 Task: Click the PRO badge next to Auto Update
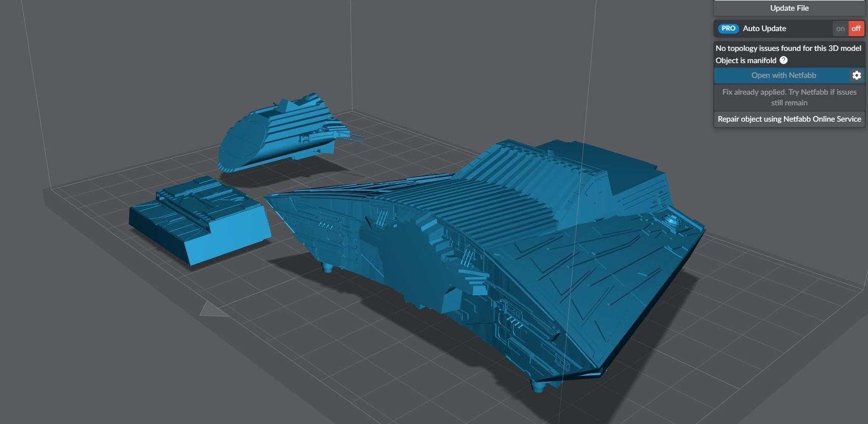pos(728,29)
